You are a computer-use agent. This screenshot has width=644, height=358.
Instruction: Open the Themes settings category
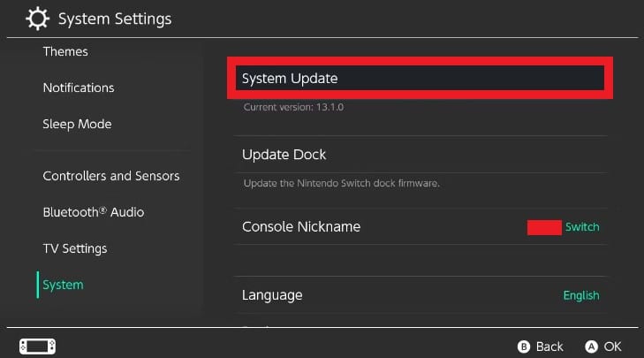pyautogui.click(x=65, y=52)
